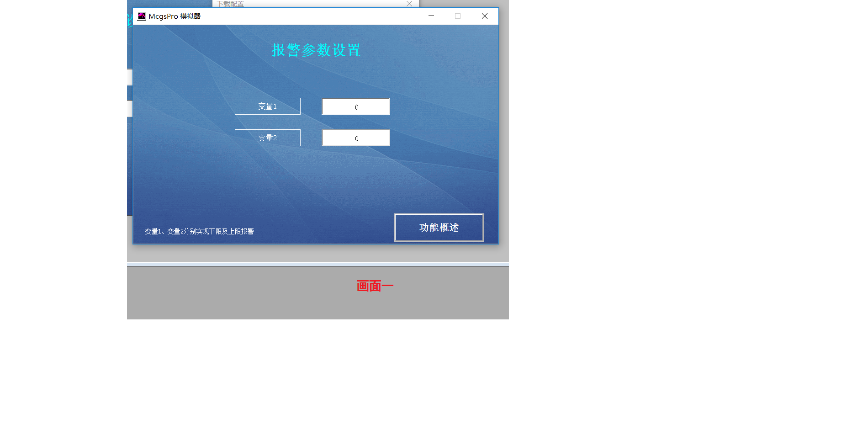
Task: Minimize the McgsPro simulator window
Action: (431, 16)
